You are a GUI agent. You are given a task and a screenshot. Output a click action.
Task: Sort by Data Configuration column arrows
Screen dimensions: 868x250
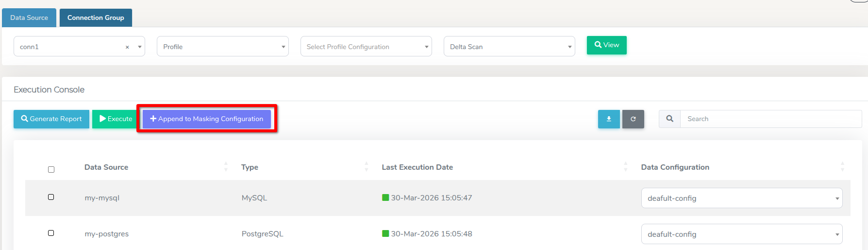(x=842, y=167)
